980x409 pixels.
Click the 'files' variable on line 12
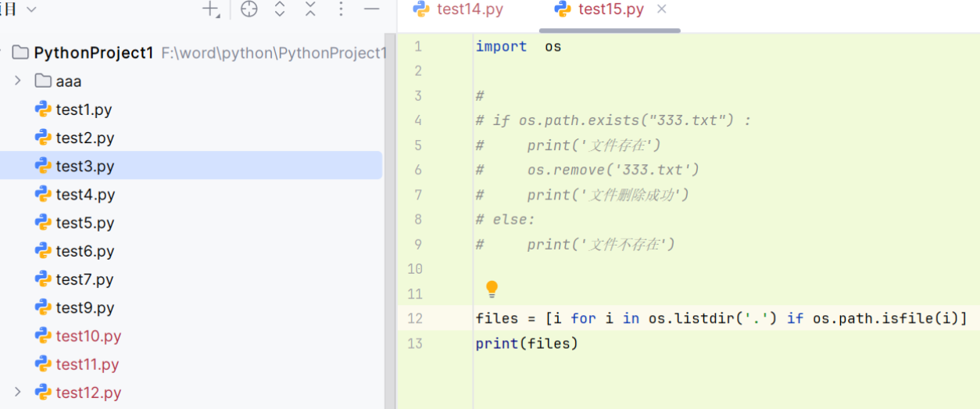coord(497,318)
